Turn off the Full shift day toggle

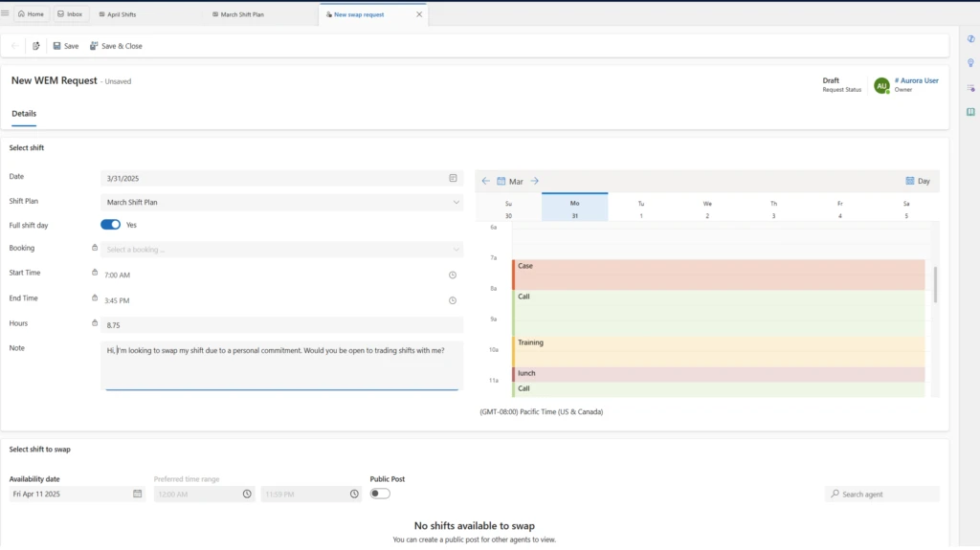coord(110,225)
